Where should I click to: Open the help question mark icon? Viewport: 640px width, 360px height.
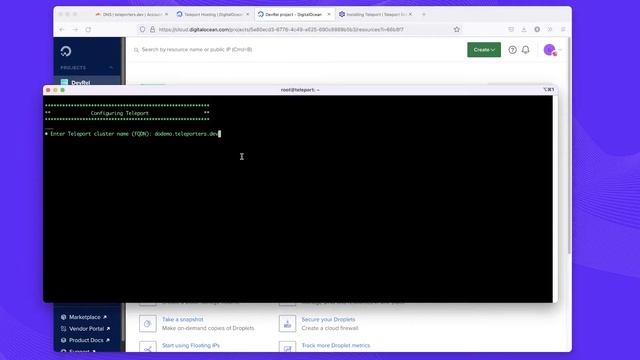[512, 50]
